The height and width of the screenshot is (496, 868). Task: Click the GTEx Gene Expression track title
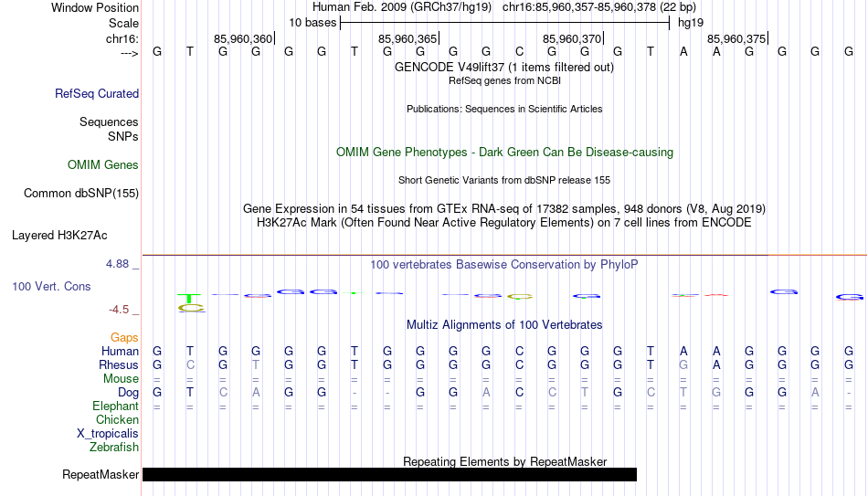pyautogui.click(x=504, y=208)
